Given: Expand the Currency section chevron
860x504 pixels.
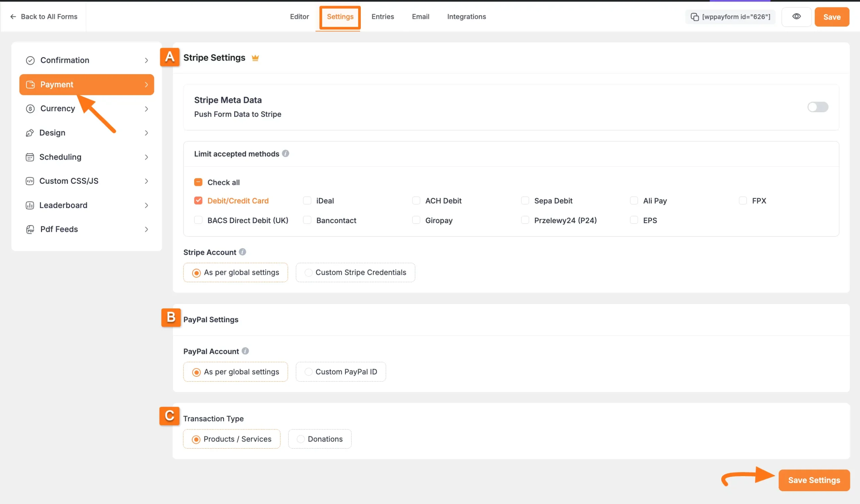Looking at the screenshot, I should (146, 109).
